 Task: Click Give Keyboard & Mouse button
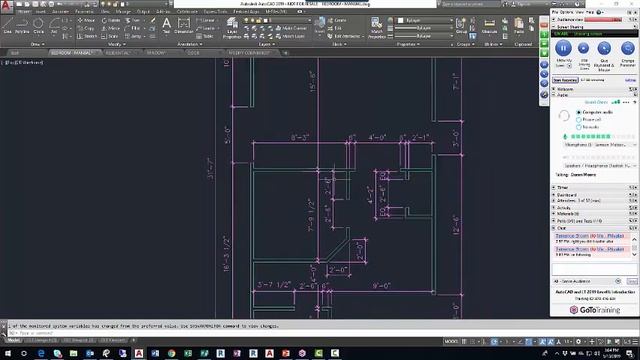point(604,48)
